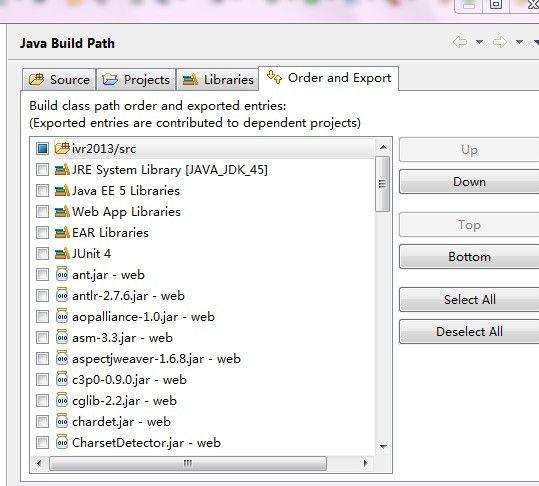Click the ant.jar jar icon
This screenshot has width=539, height=486.
62,274
